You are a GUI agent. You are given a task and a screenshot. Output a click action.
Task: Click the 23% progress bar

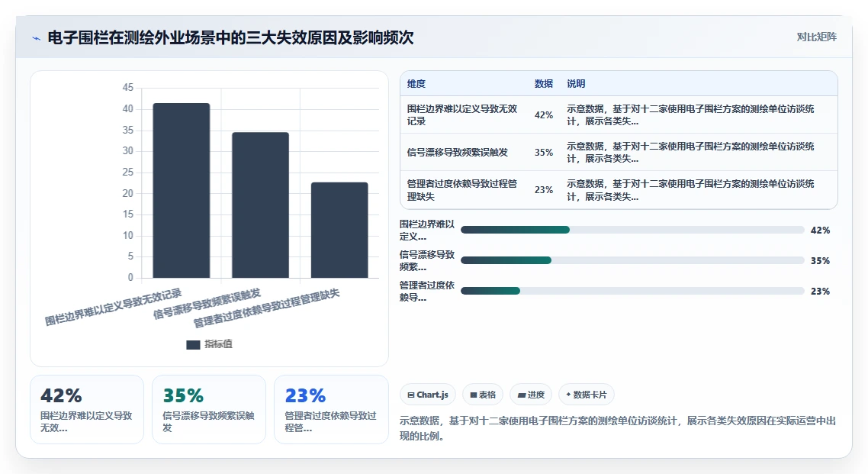[x=632, y=291]
